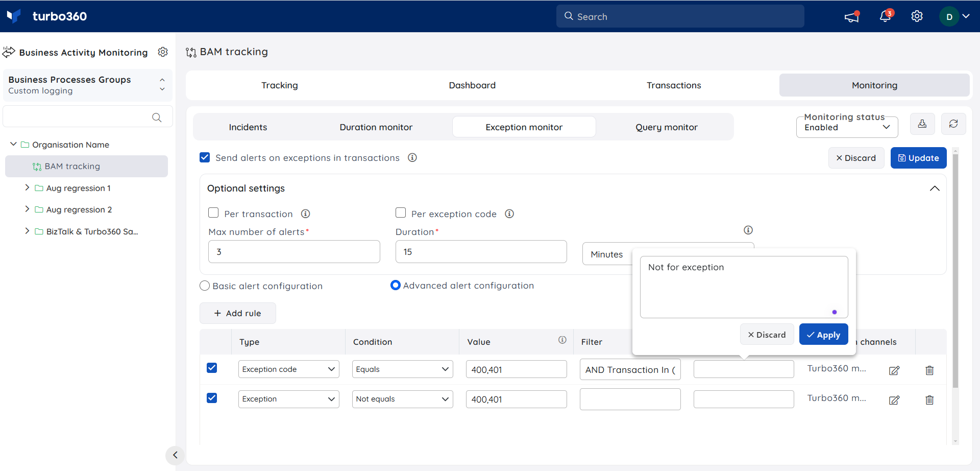Image resolution: width=980 pixels, height=471 pixels.
Task: Click the BAM tracking page header icon
Action: coord(191,52)
